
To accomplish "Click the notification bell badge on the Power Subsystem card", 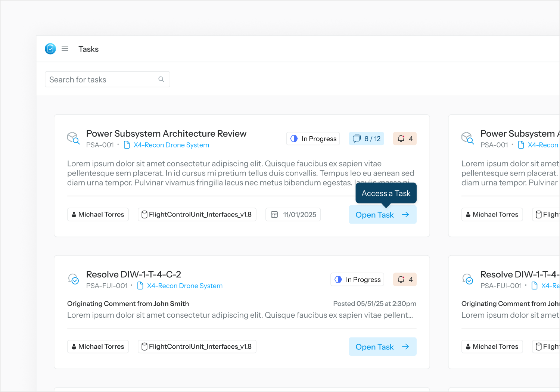I will click(x=405, y=139).
